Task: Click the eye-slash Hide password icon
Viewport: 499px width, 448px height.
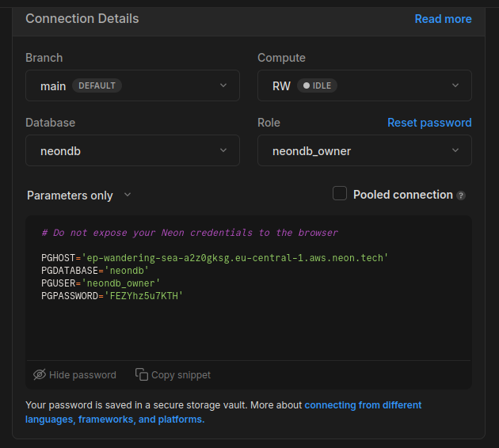Action: click(40, 374)
